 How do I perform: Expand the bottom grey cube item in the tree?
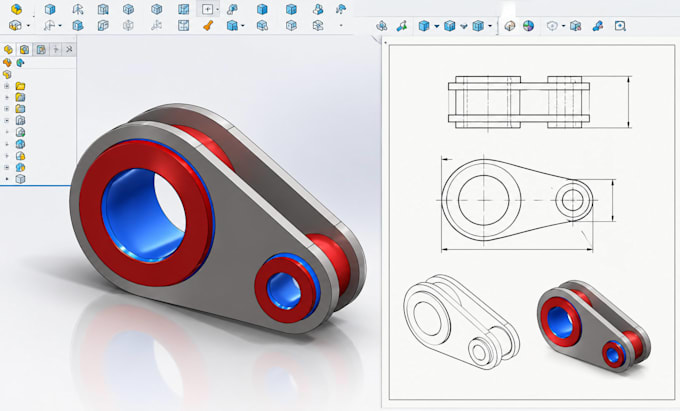[x=7, y=179]
